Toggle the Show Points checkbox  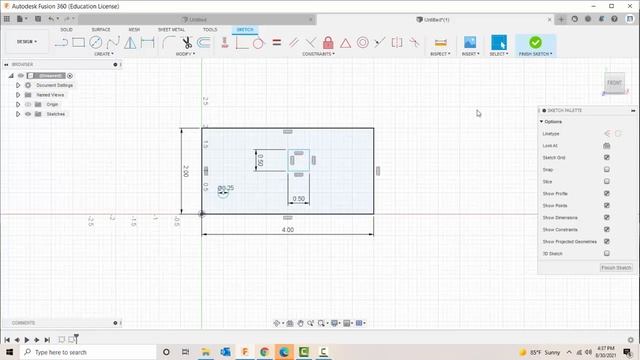[607, 205]
